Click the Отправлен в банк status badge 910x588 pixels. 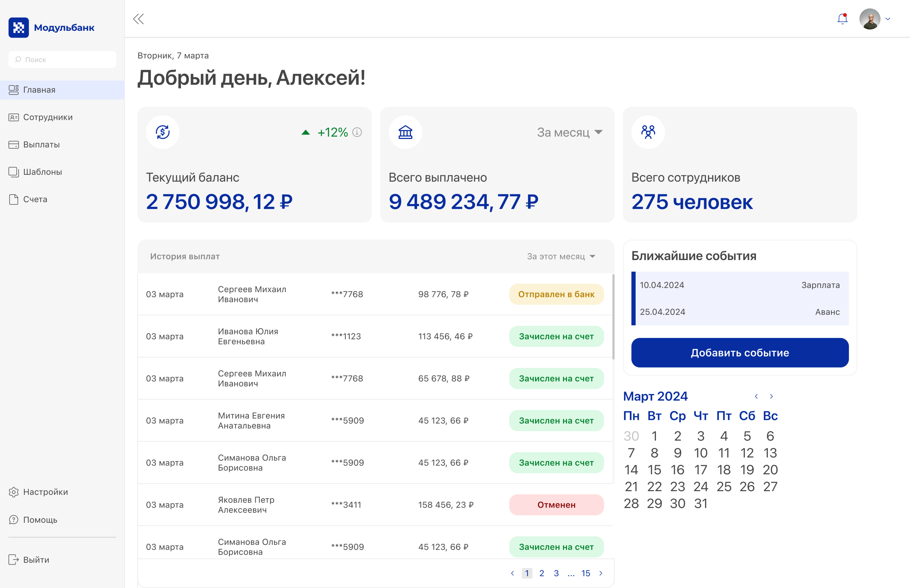(x=556, y=294)
